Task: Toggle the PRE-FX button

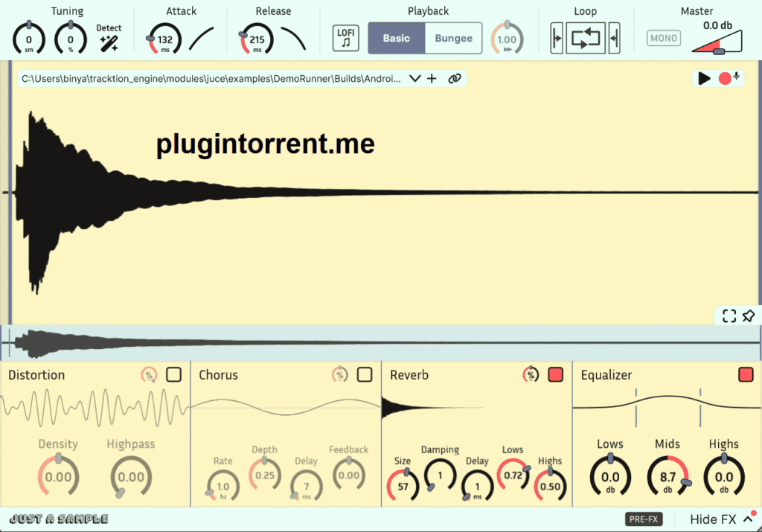Action: coord(644,519)
